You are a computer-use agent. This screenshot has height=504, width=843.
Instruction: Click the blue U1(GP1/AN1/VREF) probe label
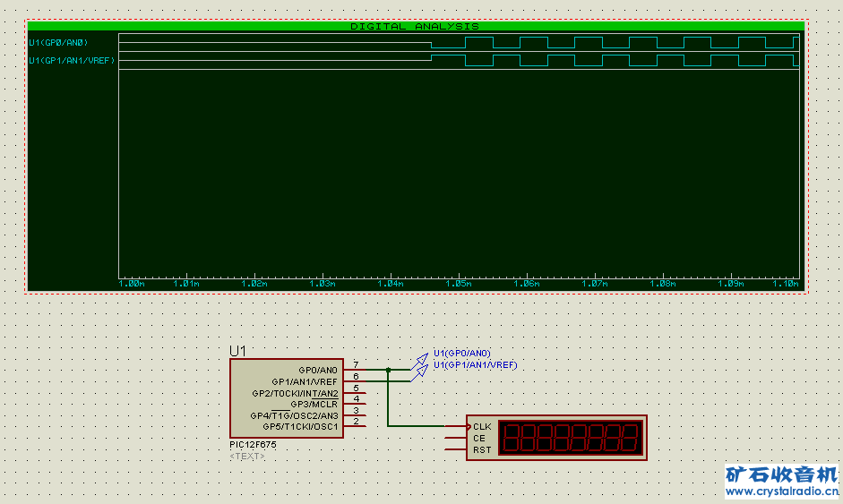click(475, 365)
